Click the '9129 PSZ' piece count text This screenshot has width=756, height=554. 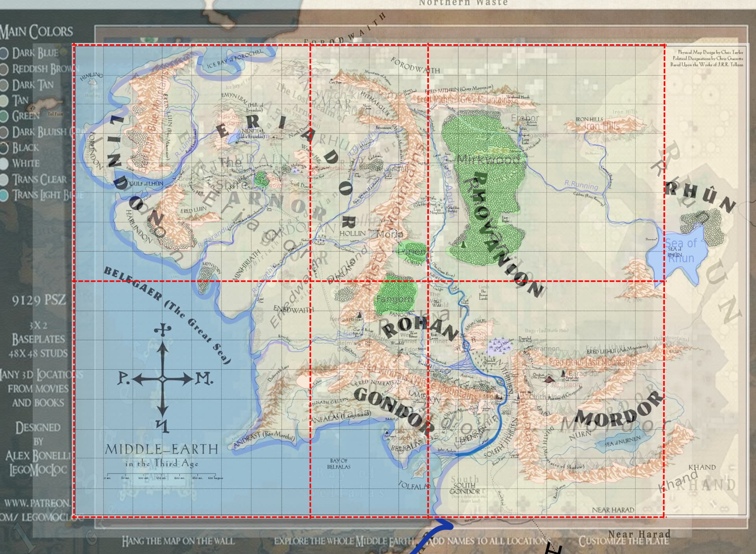coord(39,300)
